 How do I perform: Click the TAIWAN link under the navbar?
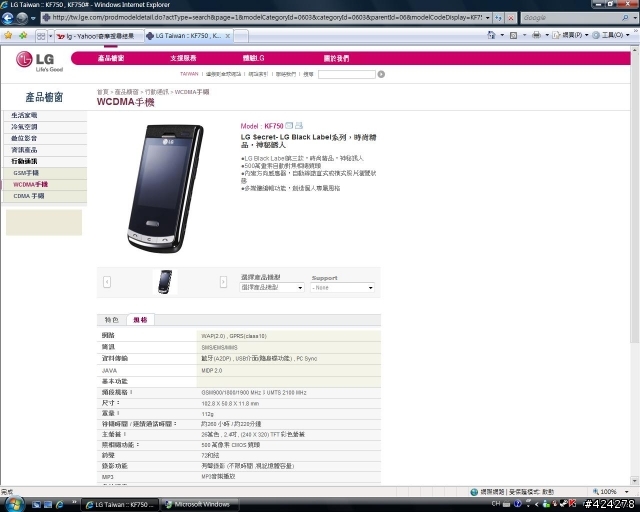[189, 74]
